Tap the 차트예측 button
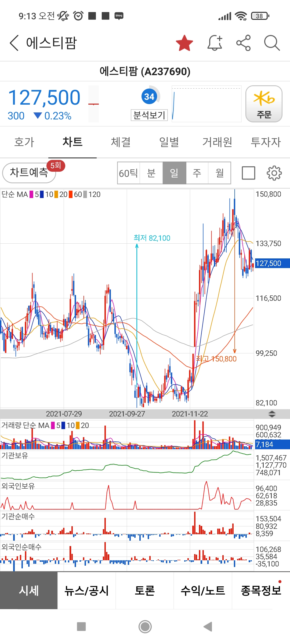The height and width of the screenshot is (644, 290). point(29,173)
